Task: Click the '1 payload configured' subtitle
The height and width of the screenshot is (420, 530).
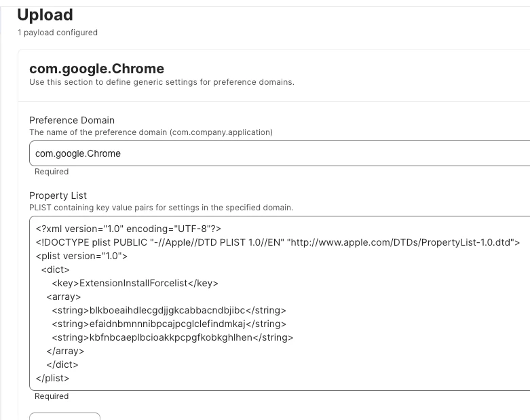Action: (58, 33)
